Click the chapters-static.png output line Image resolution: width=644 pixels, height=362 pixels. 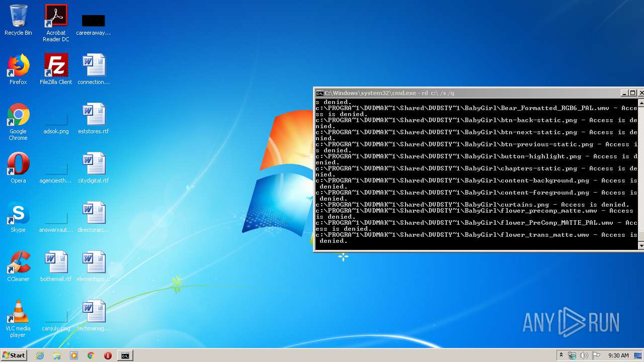pos(476,171)
